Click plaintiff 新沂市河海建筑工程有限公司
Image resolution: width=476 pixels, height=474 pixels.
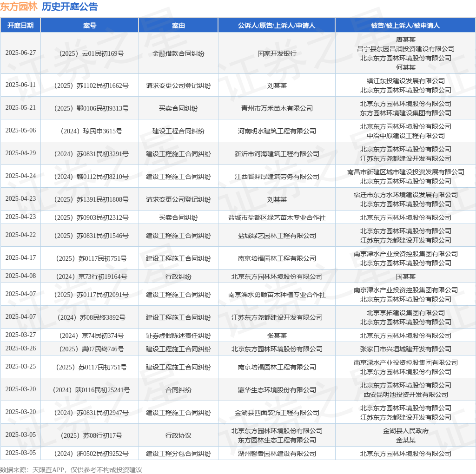coord(277,154)
